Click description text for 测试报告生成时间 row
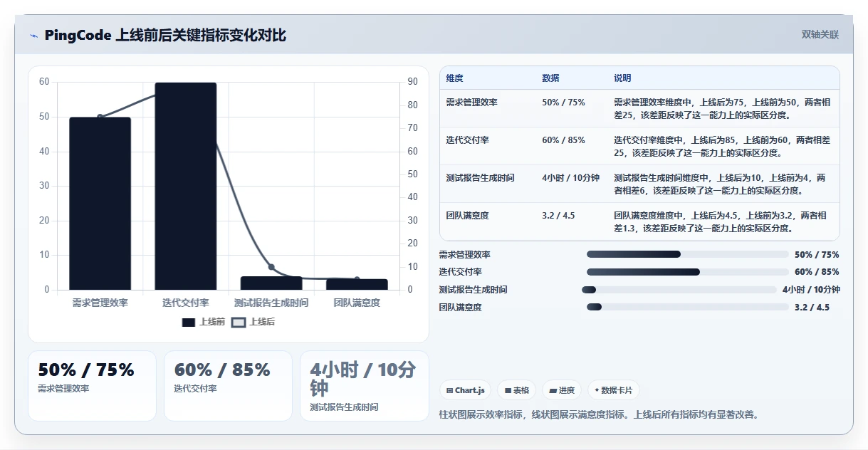868x450 pixels. tap(721, 184)
